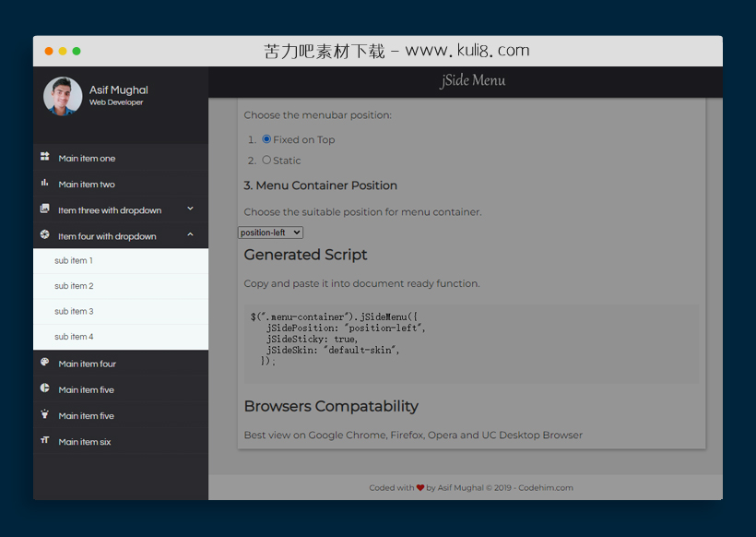Click the Codehim.com footer link
The image size is (756, 537).
[545, 488]
